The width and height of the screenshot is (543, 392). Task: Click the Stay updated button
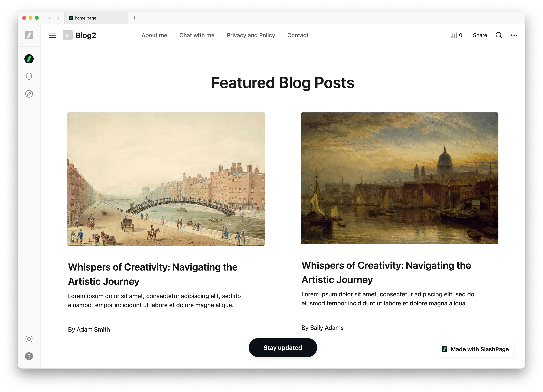pyautogui.click(x=283, y=347)
